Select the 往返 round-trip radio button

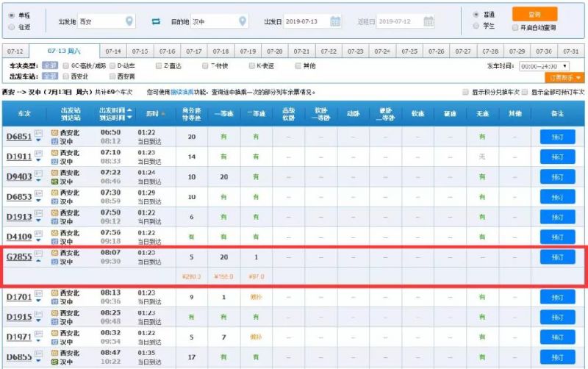pos(11,27)
